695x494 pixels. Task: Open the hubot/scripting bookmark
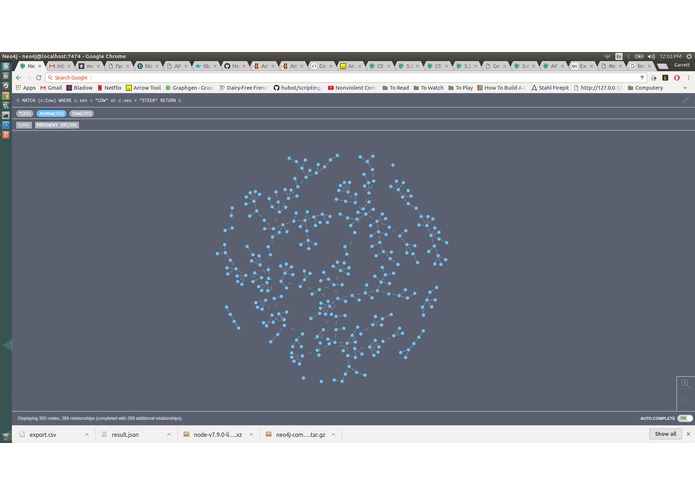297,88
